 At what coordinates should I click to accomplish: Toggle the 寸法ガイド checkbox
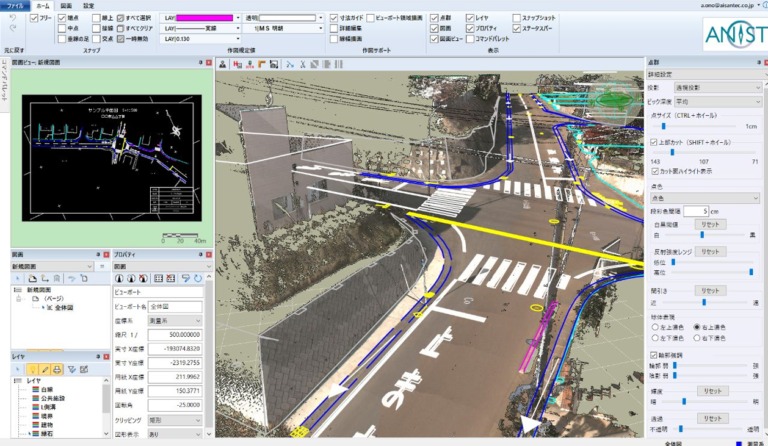pyautogui.click(x=332, y=18)
